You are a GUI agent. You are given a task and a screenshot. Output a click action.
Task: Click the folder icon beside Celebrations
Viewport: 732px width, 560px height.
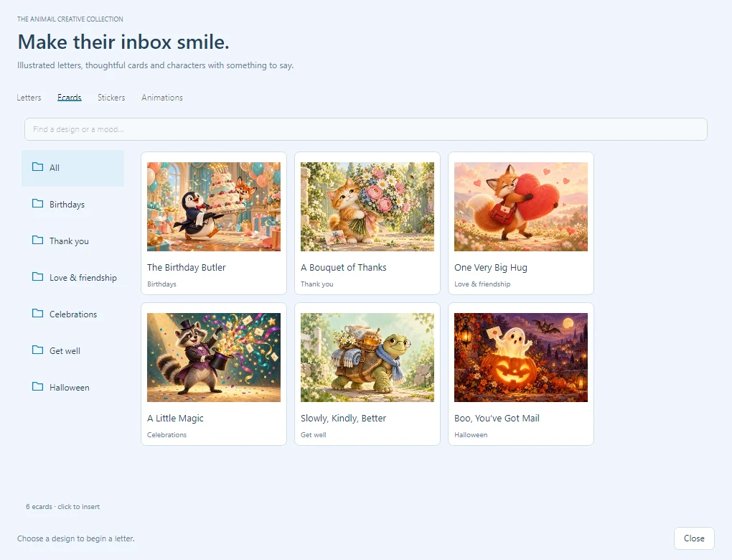[x=37, y=314]
